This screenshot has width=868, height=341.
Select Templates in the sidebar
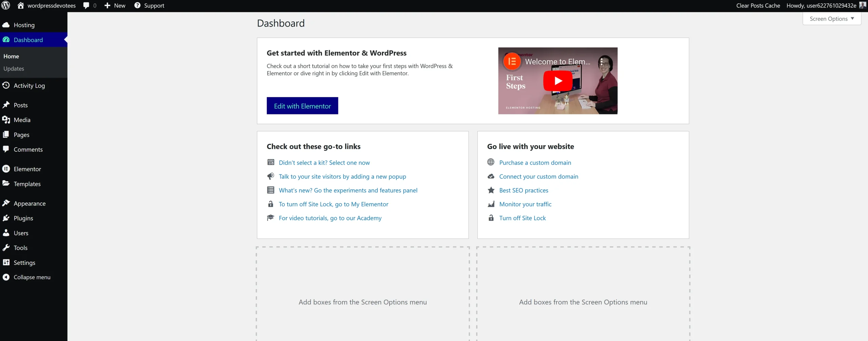point(27,184)
